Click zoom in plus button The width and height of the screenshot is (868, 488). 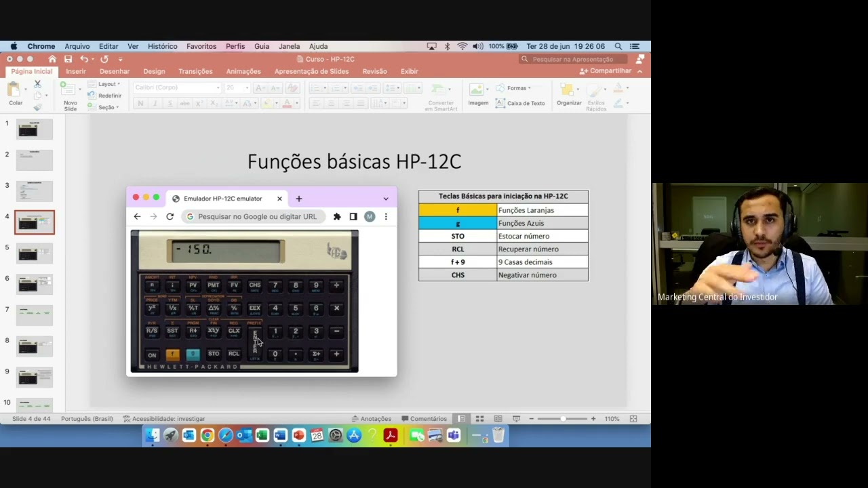pos(593,419)
